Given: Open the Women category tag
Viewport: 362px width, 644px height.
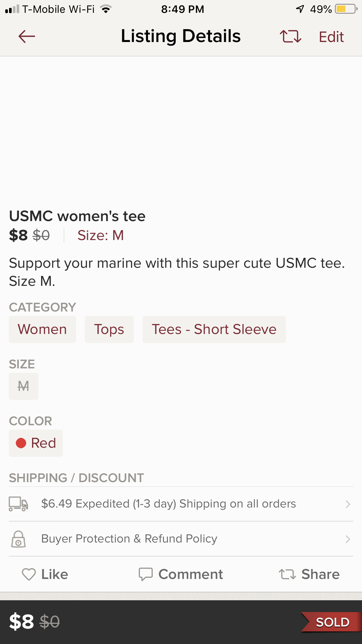Looking at the screenshot, I should pyautogui.click(x=42, y=329).
